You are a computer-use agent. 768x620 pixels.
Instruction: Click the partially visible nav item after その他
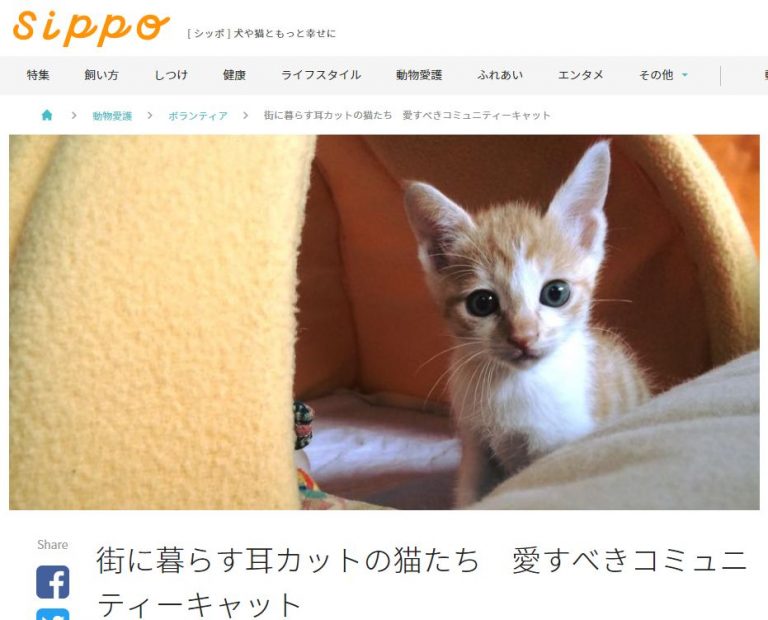[765, 75]
